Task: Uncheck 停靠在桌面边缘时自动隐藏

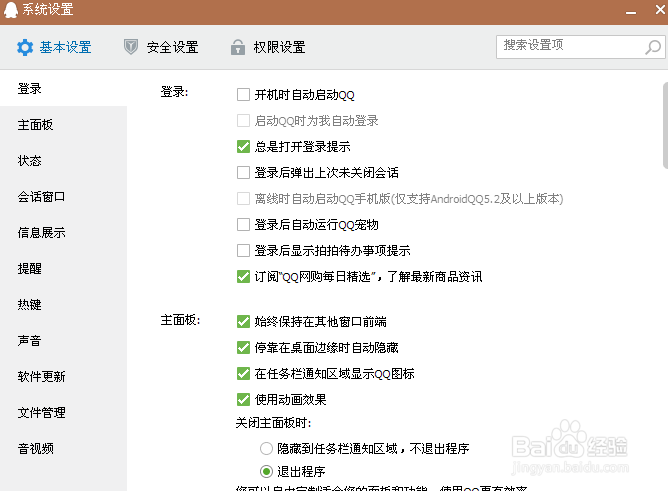Action: [x=243, y=347]
